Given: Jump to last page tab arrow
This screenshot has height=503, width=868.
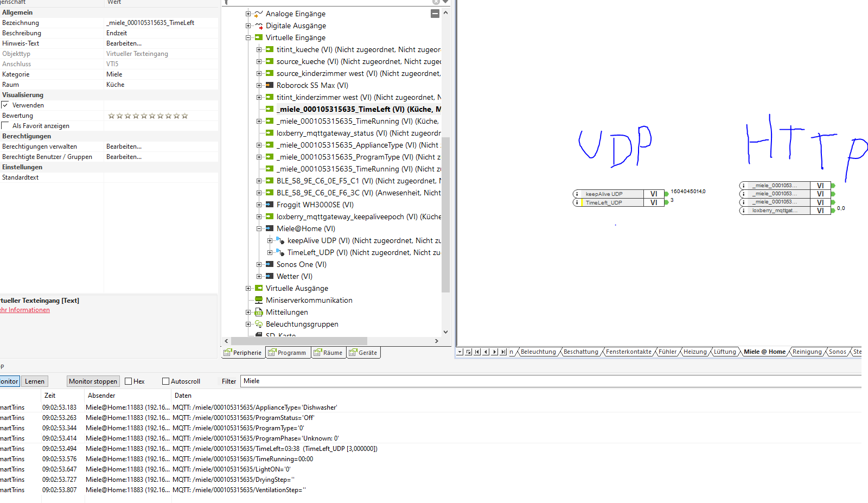Looking at the screenshot, I should click(x=503, y=352).
